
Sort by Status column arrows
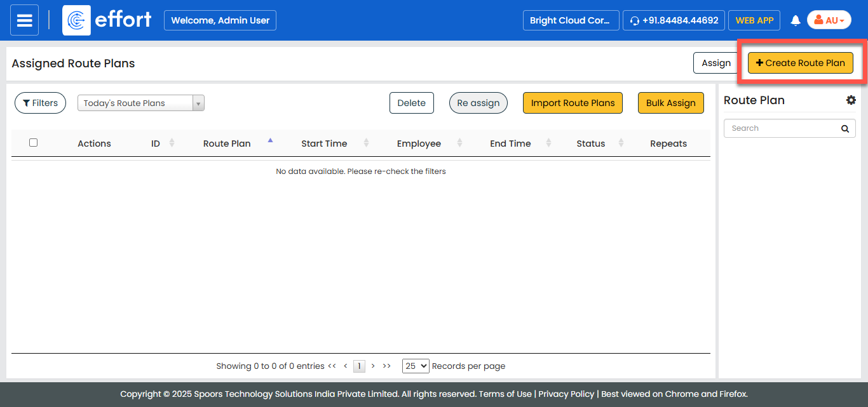(x=621, y=143)
